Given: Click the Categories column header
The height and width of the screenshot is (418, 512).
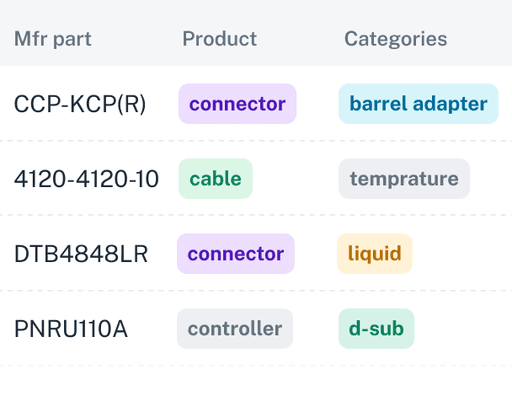Looking at the screenshot, I should coord(396,39).
